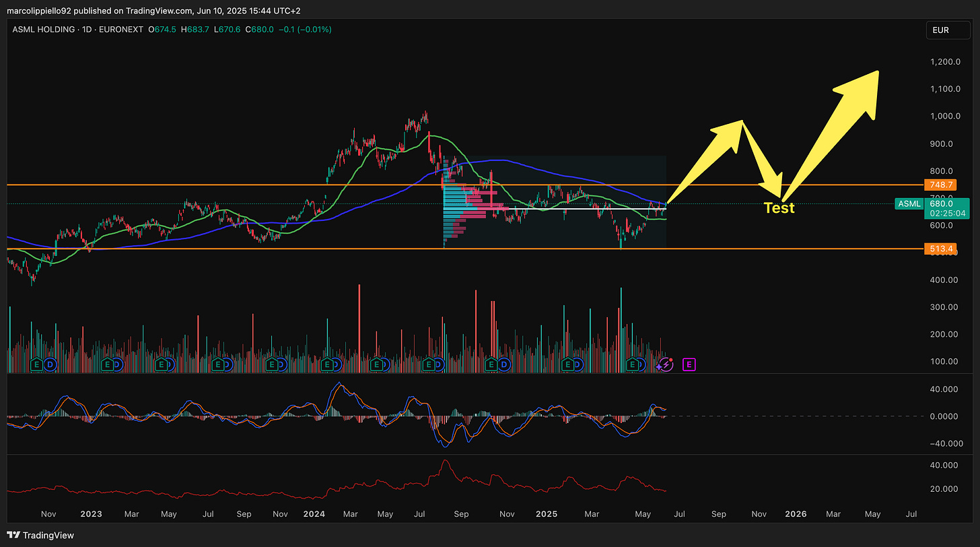This screenshot has width=980, height=547.
Task: Select the earnings E marker left of November 2024
Action: (x=491, y=364)
